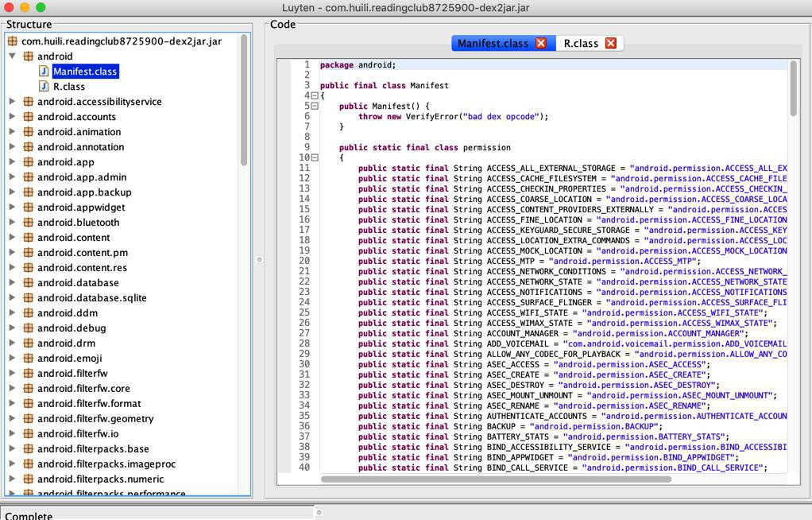Expand the android.animation node
The image size is (812, 520).
click(x=12, y=131)
